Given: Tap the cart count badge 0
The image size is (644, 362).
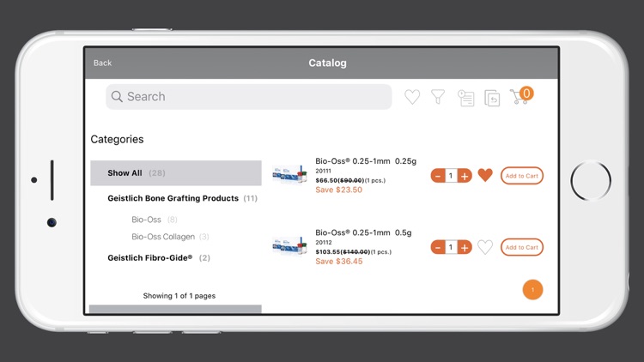Looking at the screenshot, I should pyautogui.click(x=526, y=94).
